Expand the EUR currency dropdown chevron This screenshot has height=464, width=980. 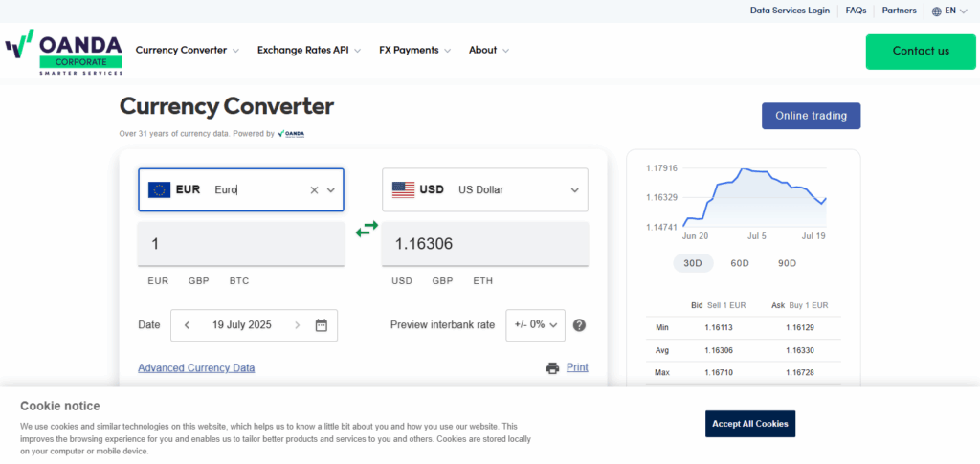[x=331, y=189]
